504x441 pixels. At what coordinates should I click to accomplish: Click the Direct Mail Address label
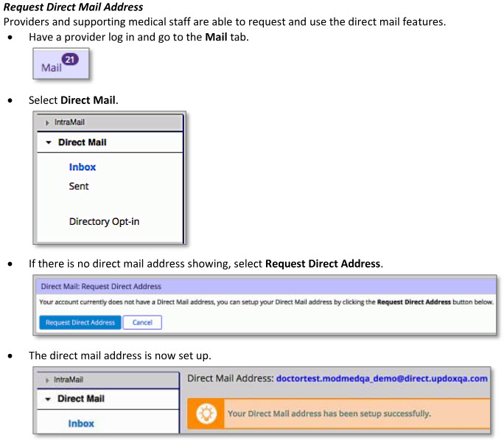[x=230, y=378]
